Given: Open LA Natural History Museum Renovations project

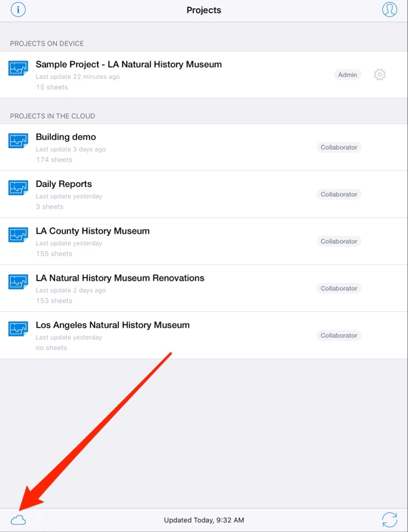Looking at the screenshot, I should pos(204,288).
